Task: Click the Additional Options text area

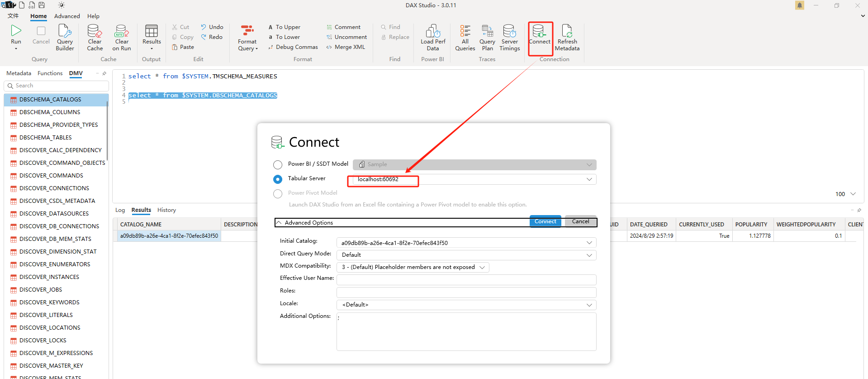Action: [x=466, y=331]
